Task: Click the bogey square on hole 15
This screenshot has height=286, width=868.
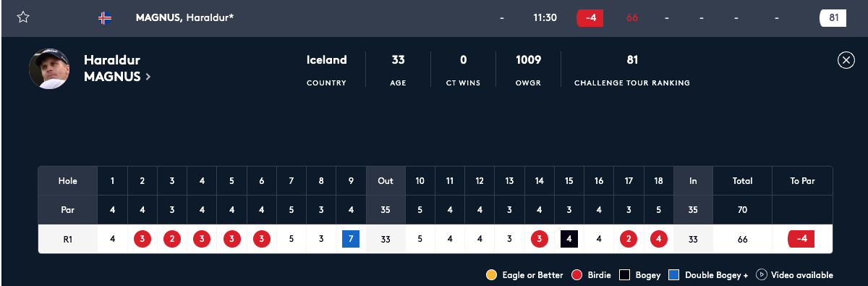Action: [x=569, y=239]
